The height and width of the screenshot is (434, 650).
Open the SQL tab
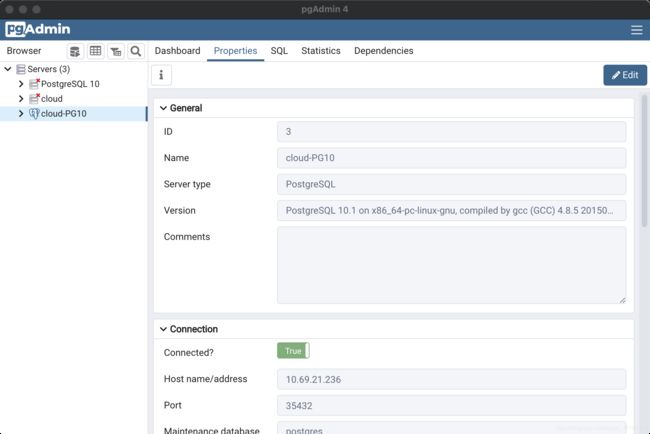(x=279, y=51)
